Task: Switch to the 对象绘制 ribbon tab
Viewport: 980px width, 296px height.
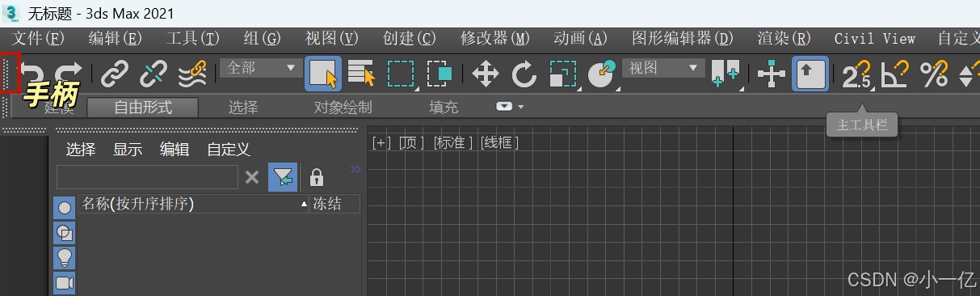Action: pos(343,107)
